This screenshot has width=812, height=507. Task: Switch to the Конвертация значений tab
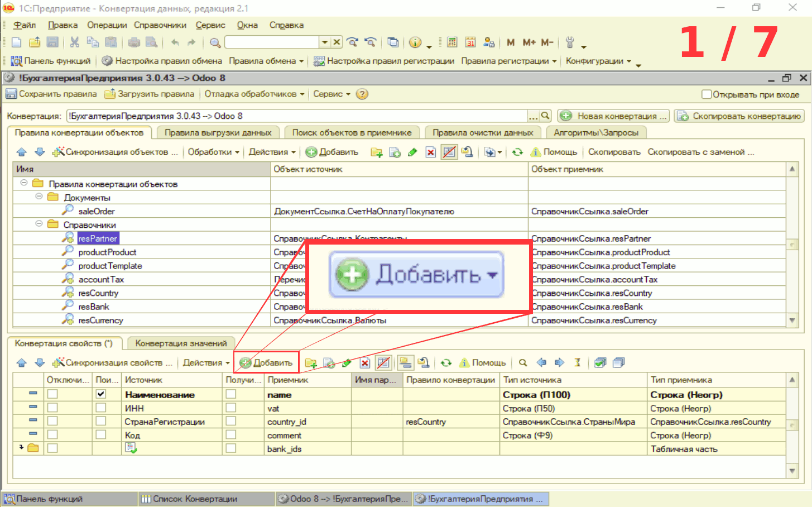tap(181, 343)
